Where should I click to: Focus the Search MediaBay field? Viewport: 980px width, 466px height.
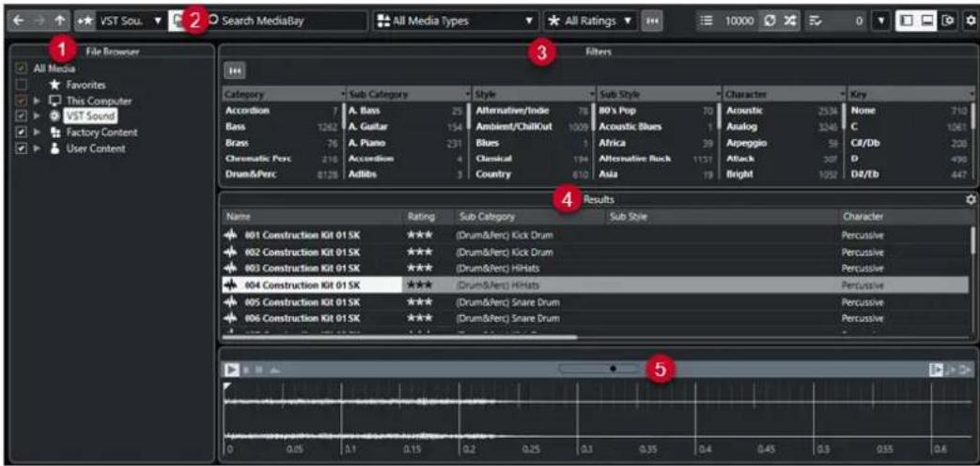pyautogui.click(x=288, y=21)
